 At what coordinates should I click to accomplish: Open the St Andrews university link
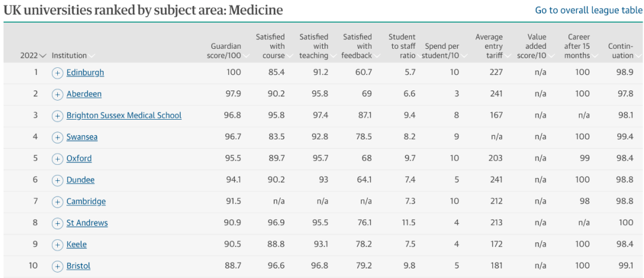coord(87,223)
